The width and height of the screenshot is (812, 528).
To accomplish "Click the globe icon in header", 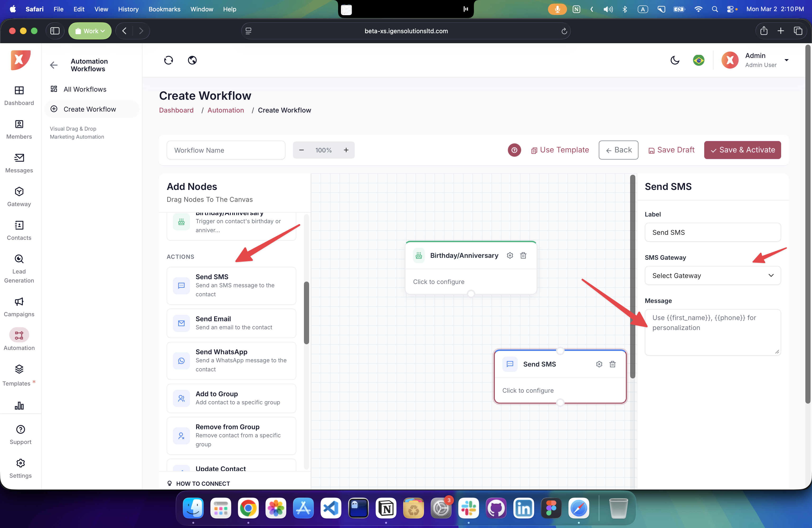I will tap(192, 60).
